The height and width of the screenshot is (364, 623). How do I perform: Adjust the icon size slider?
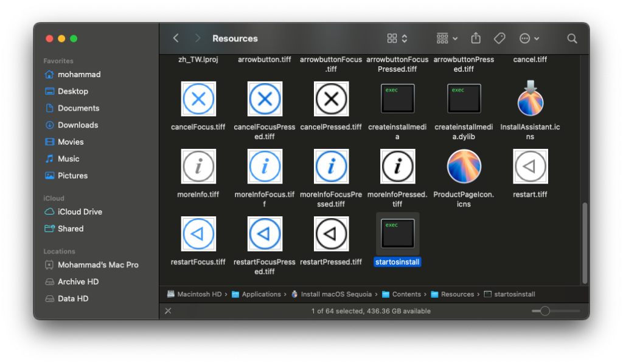[545, 311]
